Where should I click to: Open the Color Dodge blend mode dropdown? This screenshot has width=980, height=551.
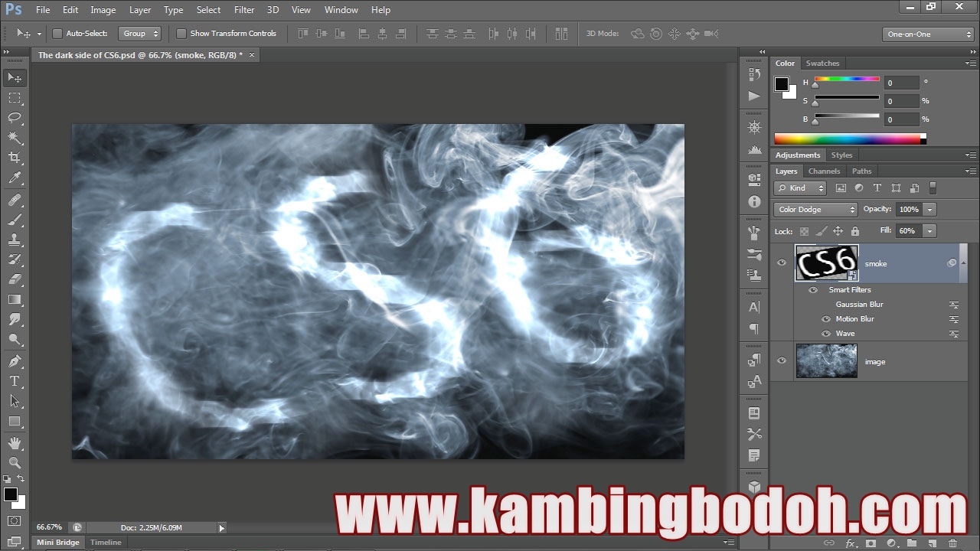click(x=815, y=210)
